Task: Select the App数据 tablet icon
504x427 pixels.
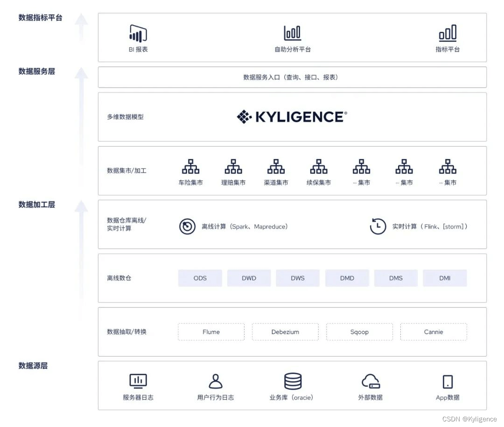Action: 448,382
